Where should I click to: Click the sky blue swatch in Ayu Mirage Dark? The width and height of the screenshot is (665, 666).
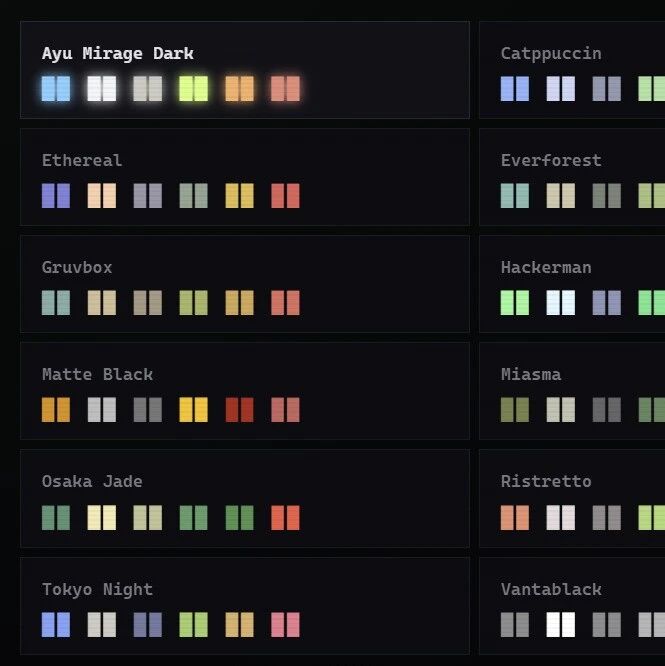click(56, 89)
